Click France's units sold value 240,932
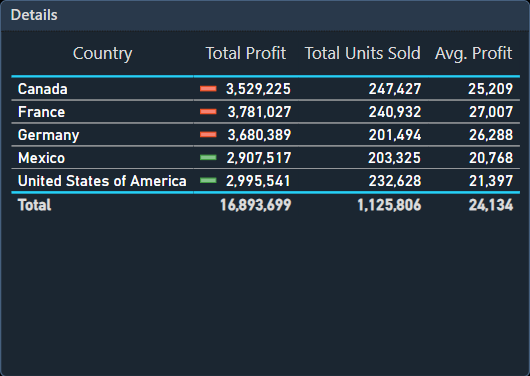Image resolution: width=530 pixels, height=376 pixels. [x=395, y=112]
